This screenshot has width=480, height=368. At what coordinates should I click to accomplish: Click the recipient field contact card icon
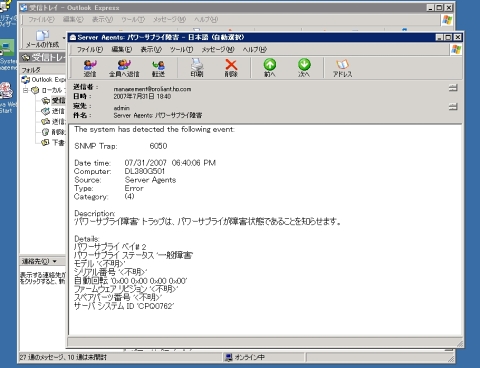click(453, 107)
